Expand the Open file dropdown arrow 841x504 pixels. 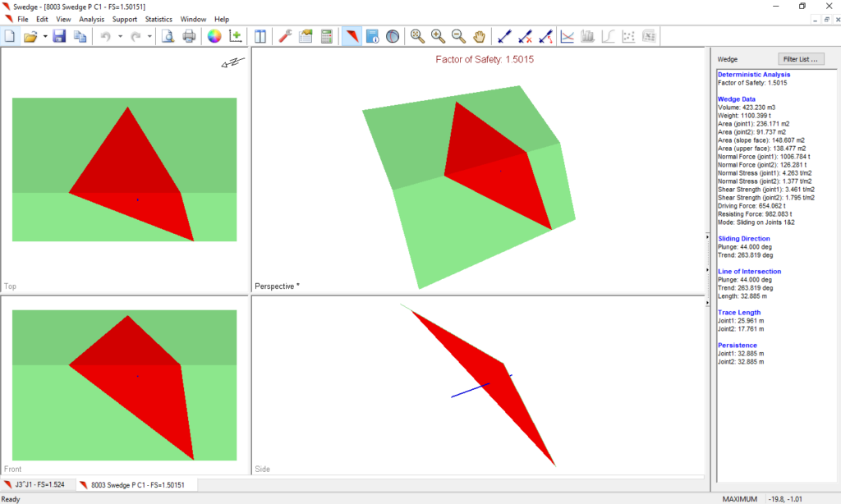coord(44,36)
